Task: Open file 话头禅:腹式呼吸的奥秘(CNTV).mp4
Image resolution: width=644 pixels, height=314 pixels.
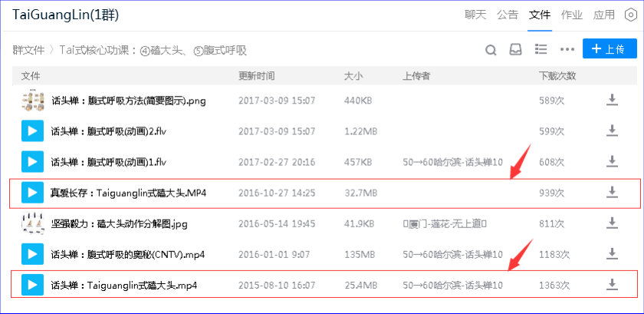Action: point(128,254)
